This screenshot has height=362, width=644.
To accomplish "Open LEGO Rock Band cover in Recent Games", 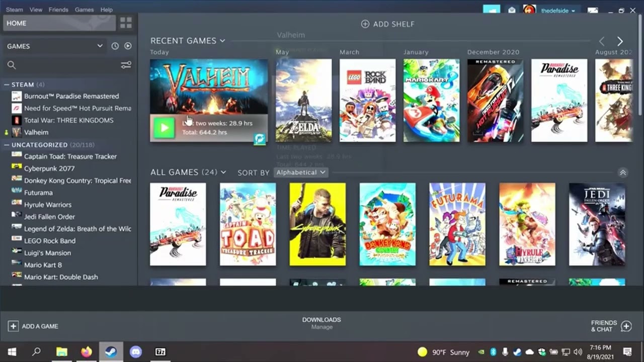I will [x=367, y=101].
